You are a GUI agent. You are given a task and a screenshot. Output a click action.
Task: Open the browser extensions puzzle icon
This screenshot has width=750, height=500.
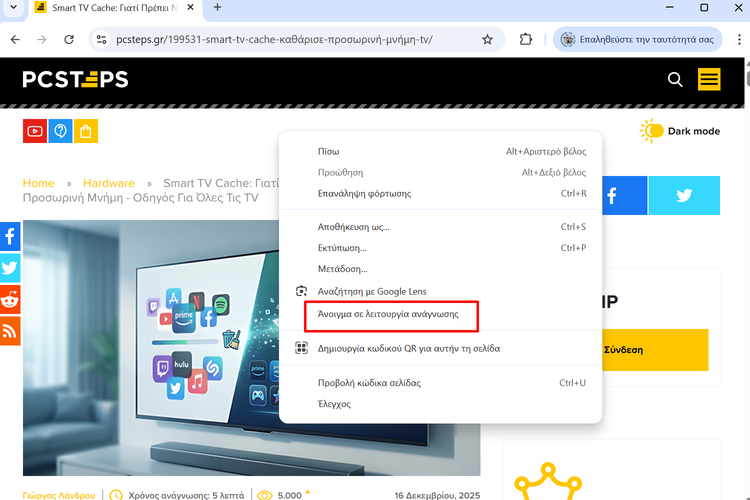click(526, 40)
